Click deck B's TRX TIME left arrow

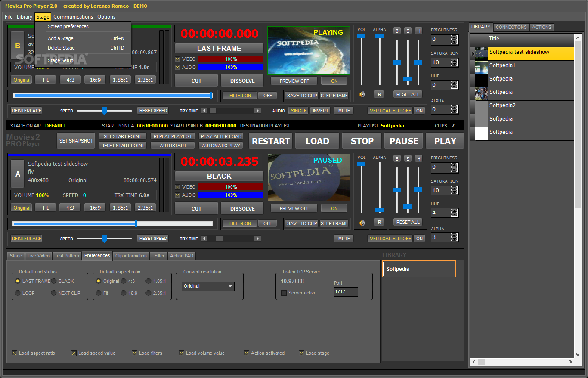204,111
